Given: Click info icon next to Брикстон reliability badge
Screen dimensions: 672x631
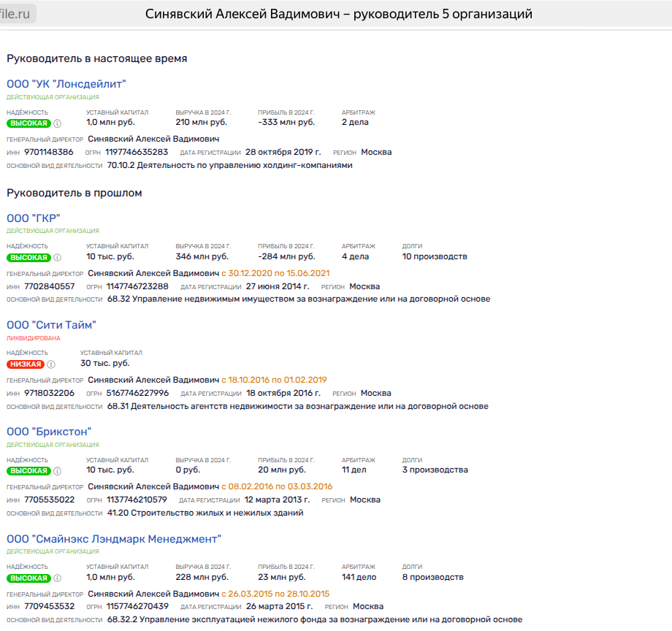Looking at the screenshot, I should (58, 471).
